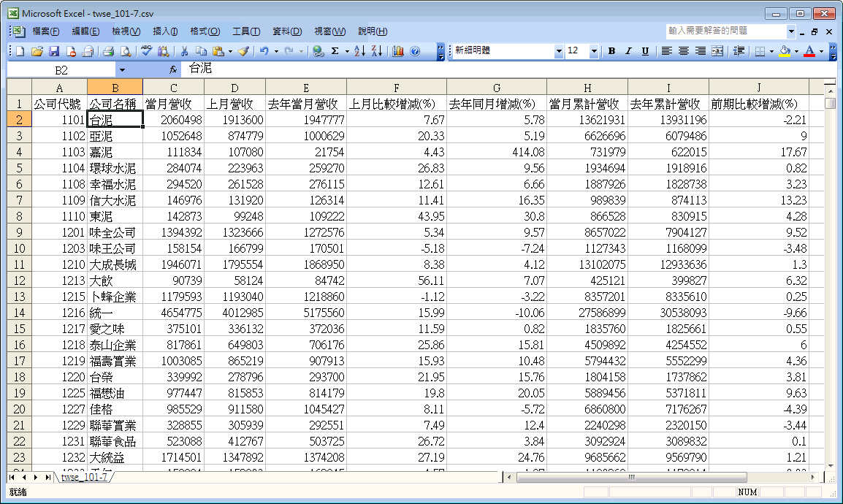Sort ascending A to Z

[x=359, y=51]
